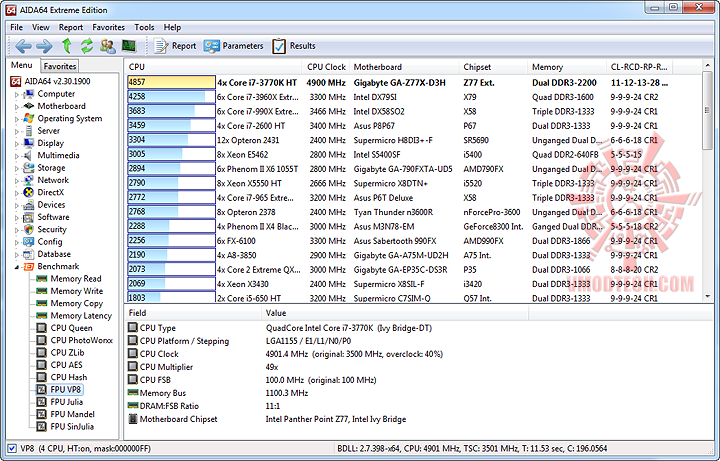Expand the Computer tree node
This screenshot has height=461, width=720.
(17, 94)
